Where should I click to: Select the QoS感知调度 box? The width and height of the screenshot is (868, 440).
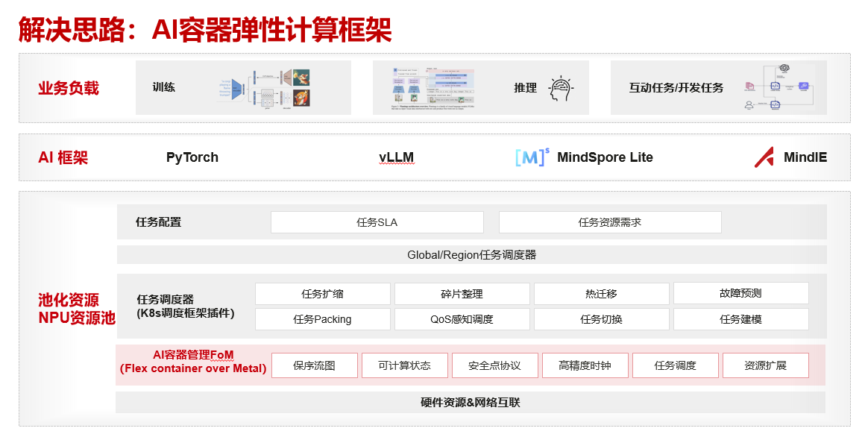(x=462, y=319)
